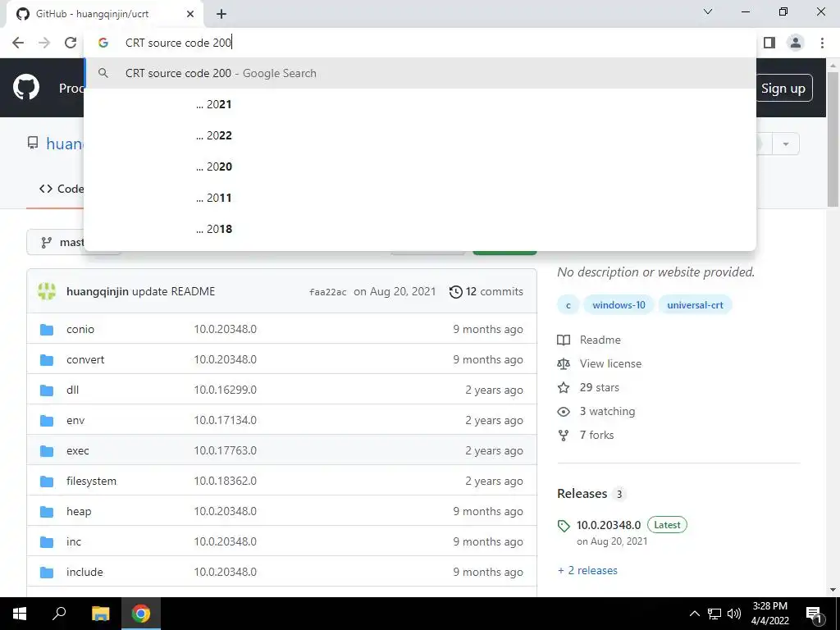Image resolution: width=840 pixels, height=630 pixels.
Task: Open release 10.0.20348.0 link
Action: coord(609,525)
